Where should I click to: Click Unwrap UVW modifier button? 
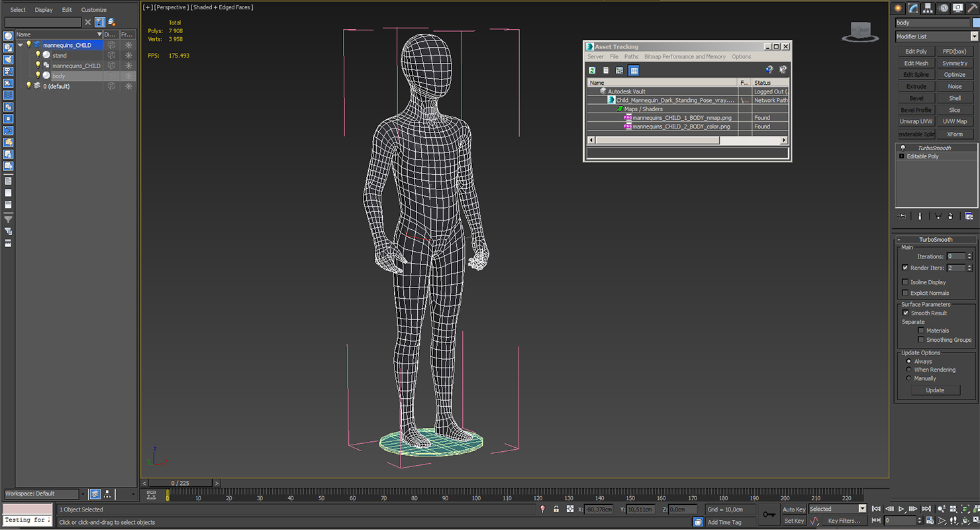[916, 121]
